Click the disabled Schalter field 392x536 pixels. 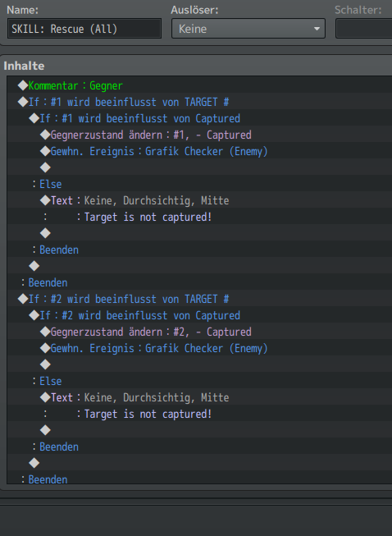coord(364,29)
